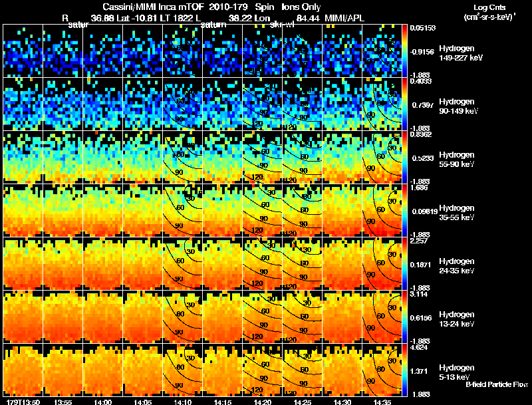Screen dimensions: 532x405
Task: Open the 14:30 image panel in the 13-24 keV row
Action: [x=342, y=317]
